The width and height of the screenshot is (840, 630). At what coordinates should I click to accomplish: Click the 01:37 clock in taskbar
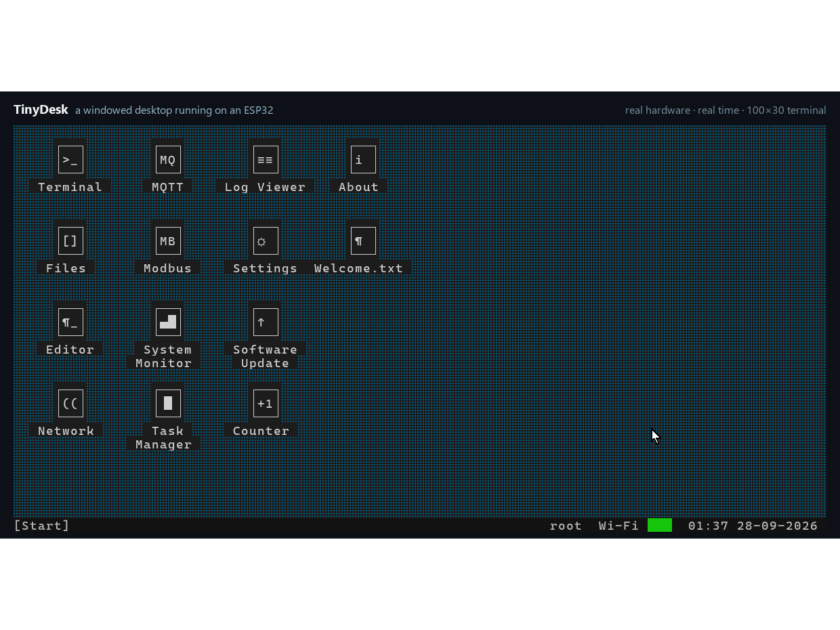coord(709,526)
